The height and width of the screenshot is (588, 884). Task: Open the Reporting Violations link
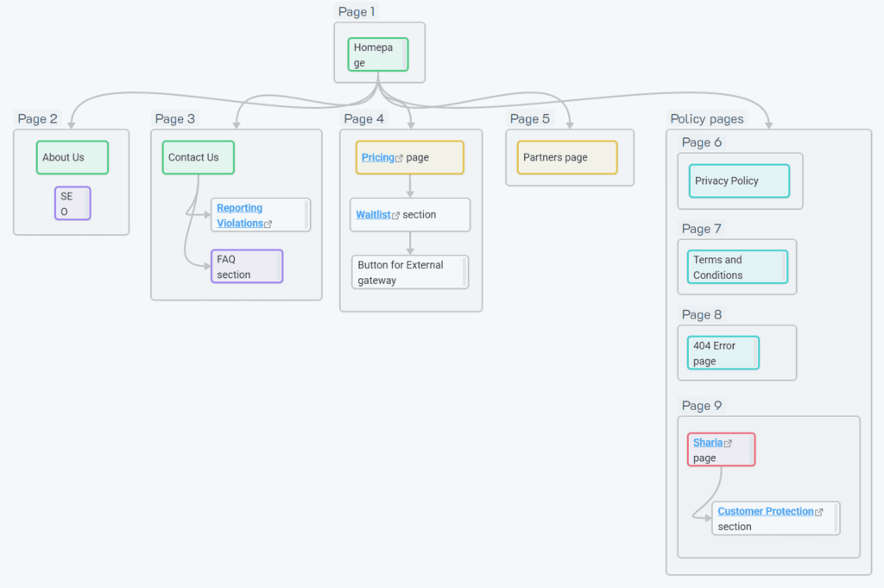click(240, 215)
